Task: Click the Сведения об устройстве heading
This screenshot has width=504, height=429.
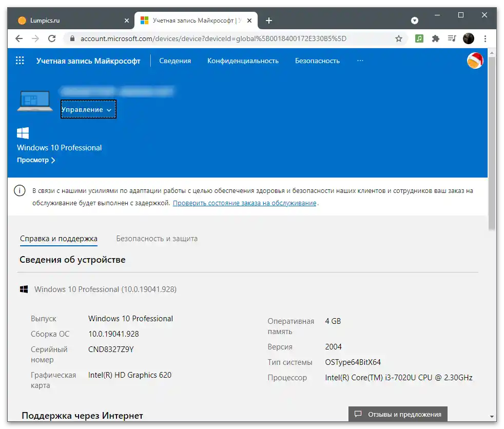Action: tap(72, 260)
